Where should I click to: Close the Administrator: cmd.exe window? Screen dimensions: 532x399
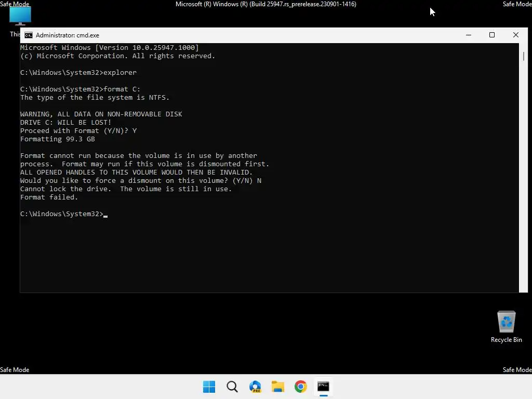516,35
